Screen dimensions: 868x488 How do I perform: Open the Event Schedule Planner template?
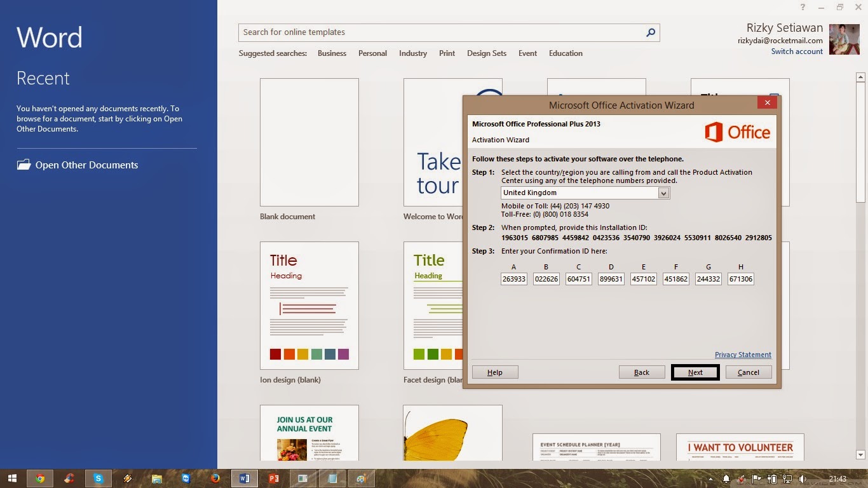[596, 447]
